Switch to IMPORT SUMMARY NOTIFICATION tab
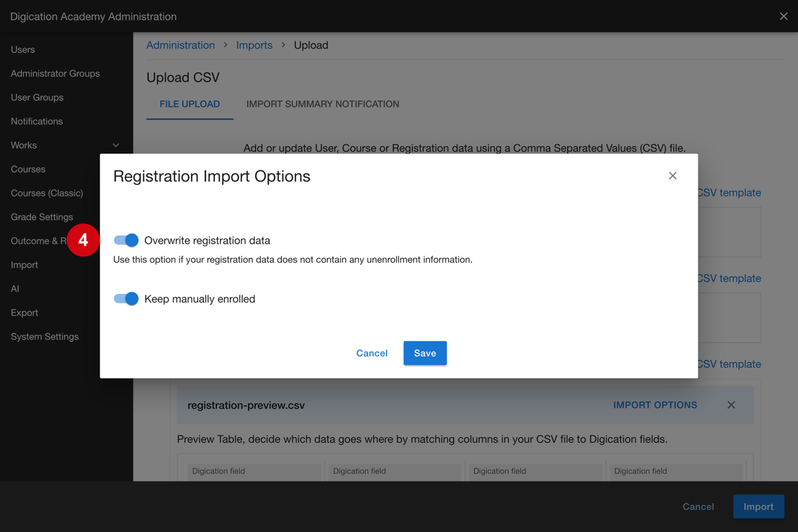The image size is (798, 532). click(x=323, y=104)
